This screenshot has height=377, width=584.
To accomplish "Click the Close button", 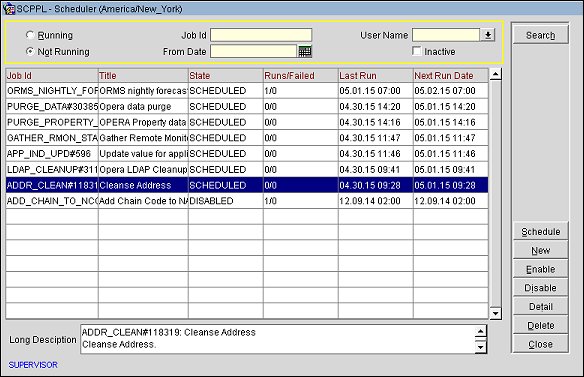I will [x=540, y=344].
